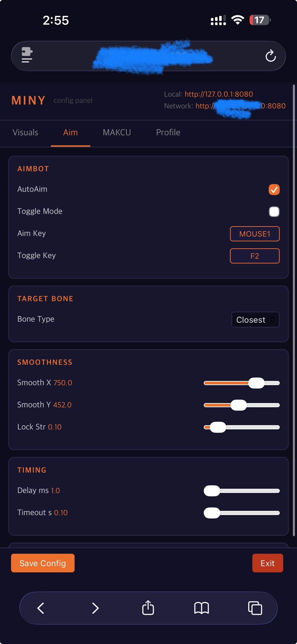Click the F2 Toggle Key button

pos(254,256)
